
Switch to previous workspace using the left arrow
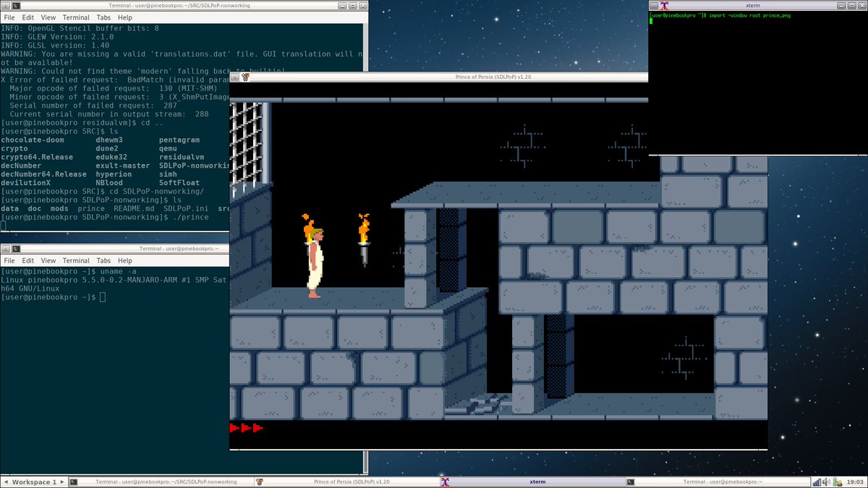[x=6, y=481]
